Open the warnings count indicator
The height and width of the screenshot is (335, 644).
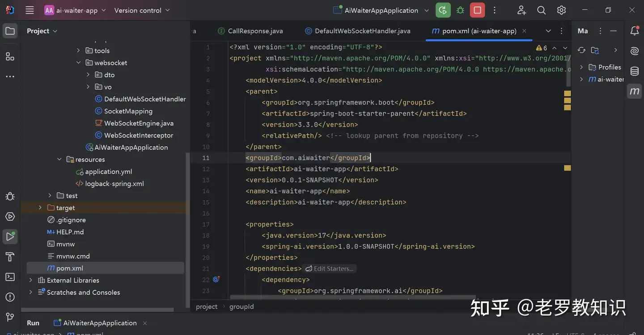click(542, 48)
